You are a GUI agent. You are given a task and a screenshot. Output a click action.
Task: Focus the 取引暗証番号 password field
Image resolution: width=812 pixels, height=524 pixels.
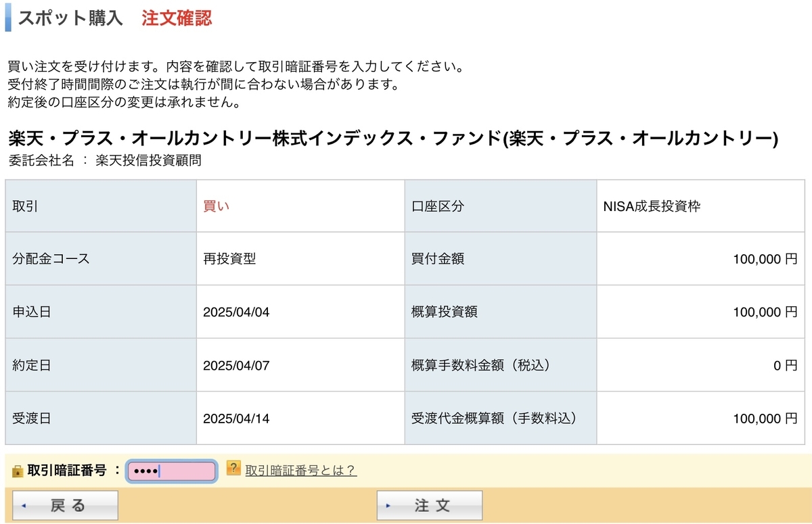172,471
